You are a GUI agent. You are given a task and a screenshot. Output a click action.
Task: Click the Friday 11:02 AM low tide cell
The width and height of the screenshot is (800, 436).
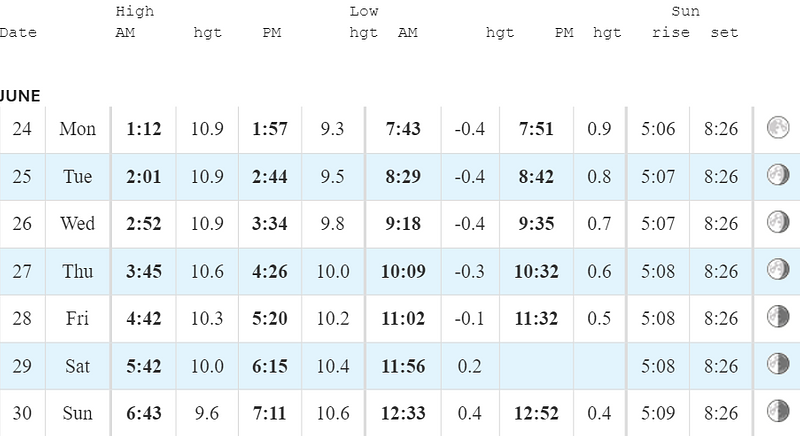[x=403, y=319]
